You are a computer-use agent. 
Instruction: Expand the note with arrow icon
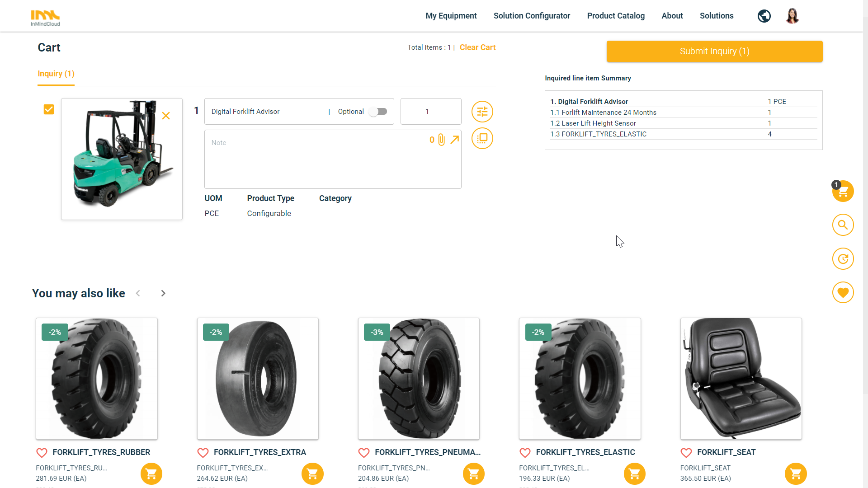(x=455, y=140)
